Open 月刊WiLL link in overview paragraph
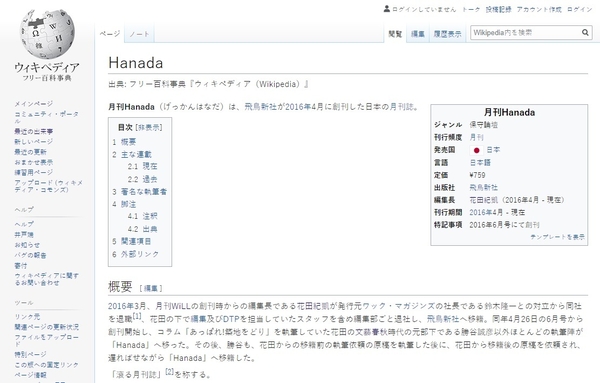 pyautogui.click(x=173, y=306)
